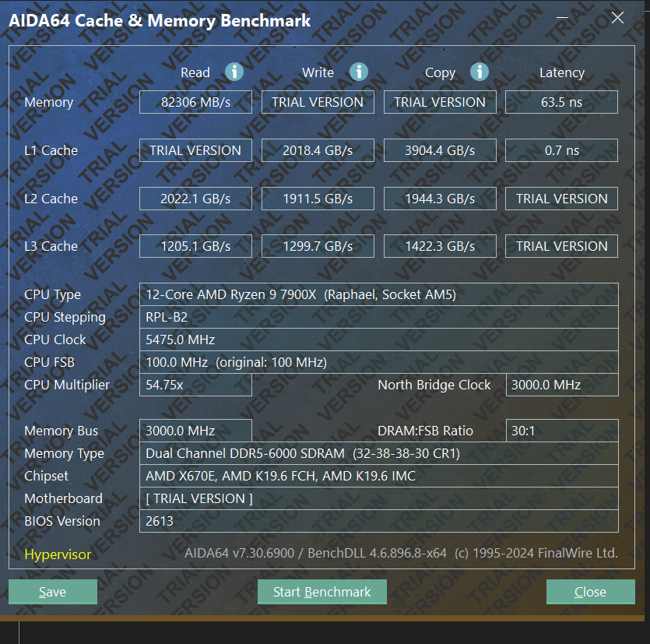Close the AIDA64 window with X
Viewport: 650px width, 644px height.
(617, 17)
